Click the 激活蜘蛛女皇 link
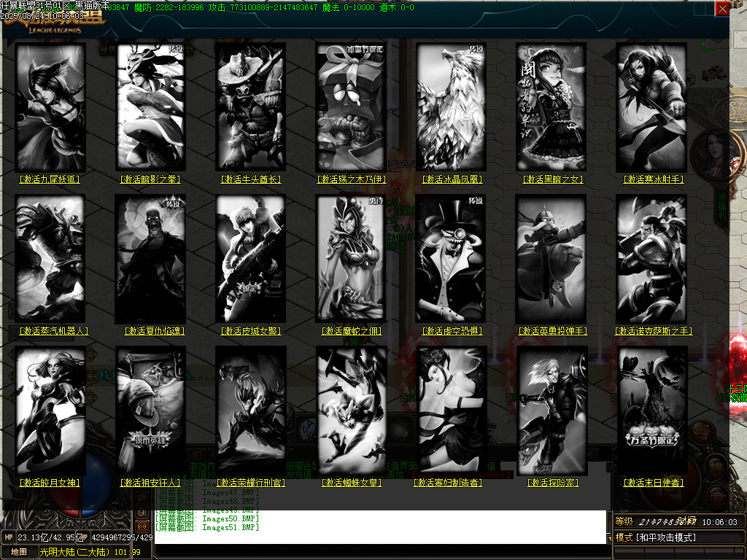Viewport: 747px width, 560px height. point(352,483)
